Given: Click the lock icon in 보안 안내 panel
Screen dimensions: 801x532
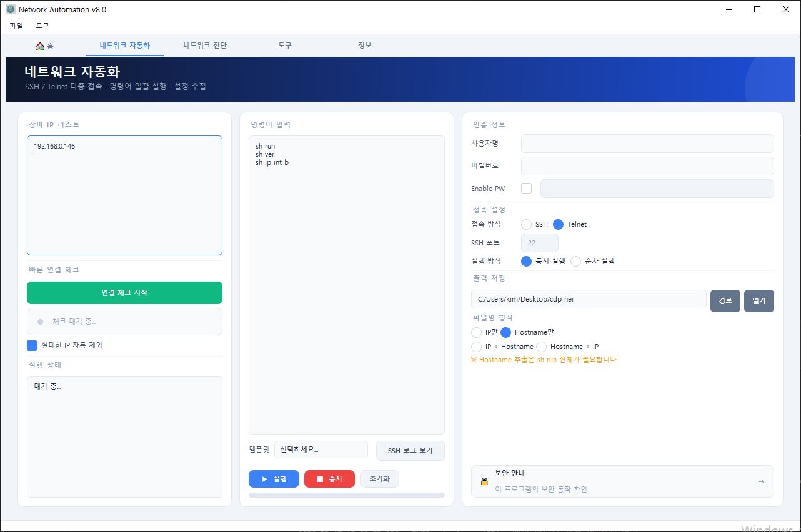Looking at the screenshot, I should [484, 481].
